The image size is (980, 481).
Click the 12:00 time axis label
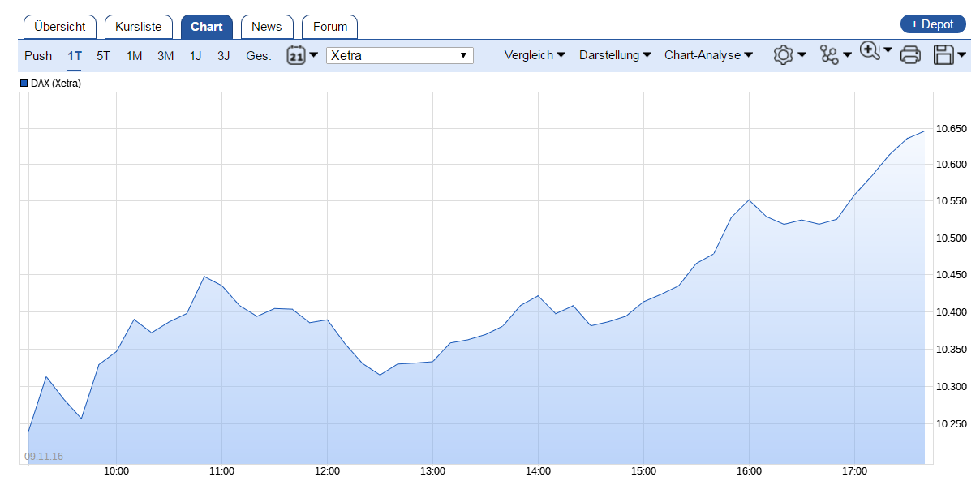pos(327,471)
